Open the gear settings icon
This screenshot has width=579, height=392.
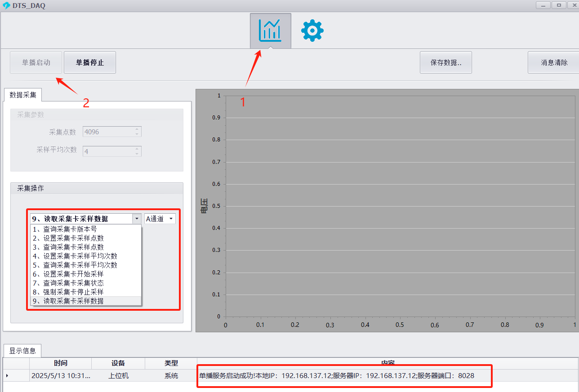click(x=312, y=31)
